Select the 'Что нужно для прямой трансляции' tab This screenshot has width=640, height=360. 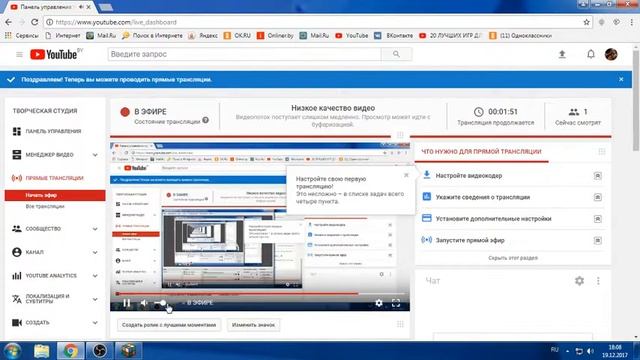481,152
